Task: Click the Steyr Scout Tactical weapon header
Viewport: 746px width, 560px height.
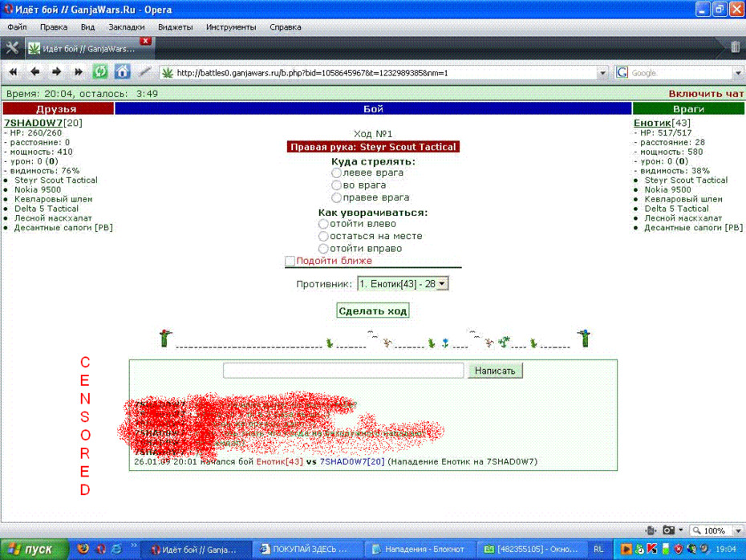Action: pyautogui.click(x=373, y=147)
